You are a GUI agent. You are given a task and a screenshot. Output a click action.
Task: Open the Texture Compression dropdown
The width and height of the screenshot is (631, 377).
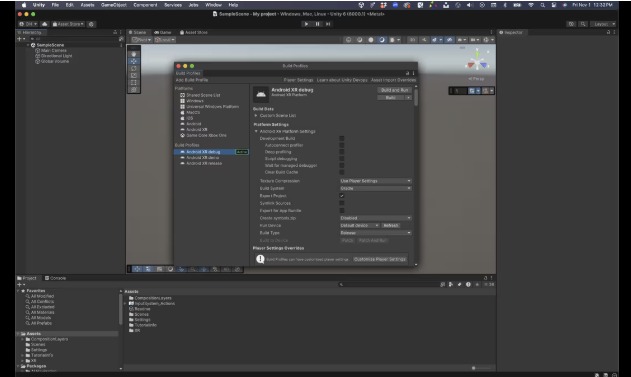(x=375, y=181)
